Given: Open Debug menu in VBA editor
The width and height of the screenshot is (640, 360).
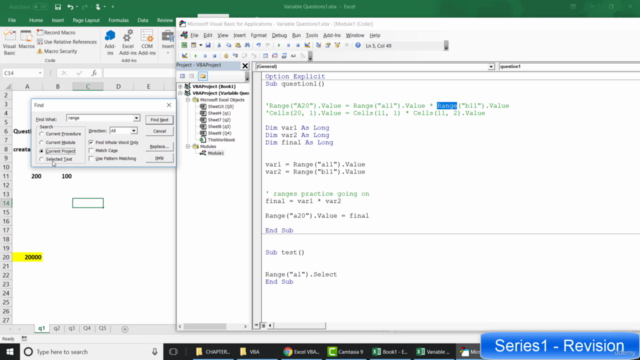Looking at the screenshot, I should (x=279, y=36).
